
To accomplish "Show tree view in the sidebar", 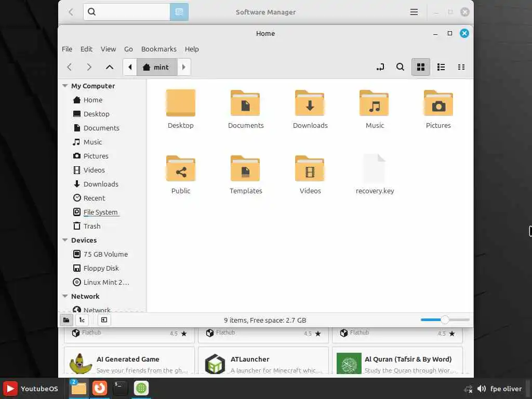I will pyautogui.click(x=82, y=320).
